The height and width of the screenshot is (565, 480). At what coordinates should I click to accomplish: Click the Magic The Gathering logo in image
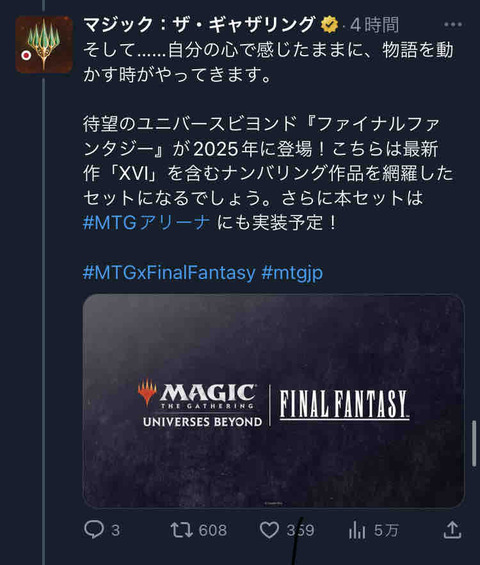200,402
